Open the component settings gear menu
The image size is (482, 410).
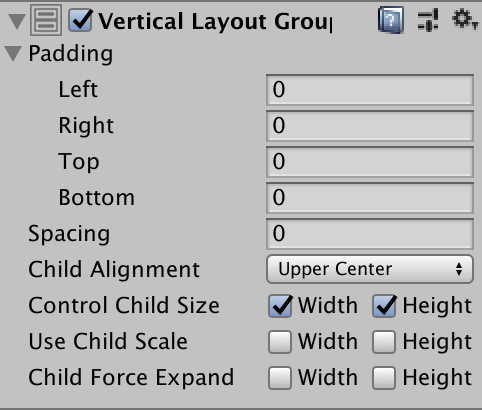[x=464, y=19]
